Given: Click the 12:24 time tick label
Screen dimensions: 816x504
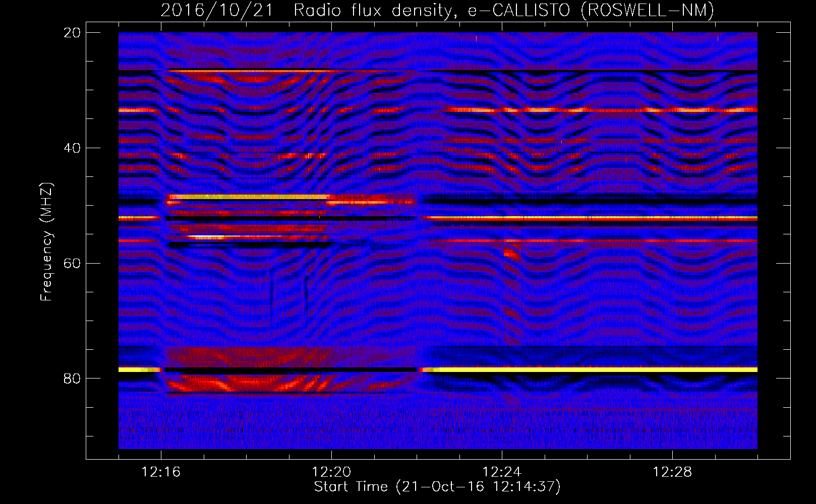Looking at the screenshot, I should pos(502,472).
